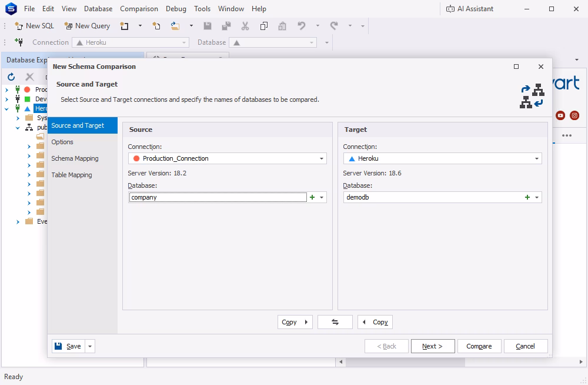The height and width of the screenshot is (385, 588).
Task: Click the swap source and target button
Action: pyautogui.click(x=335, y=322)
